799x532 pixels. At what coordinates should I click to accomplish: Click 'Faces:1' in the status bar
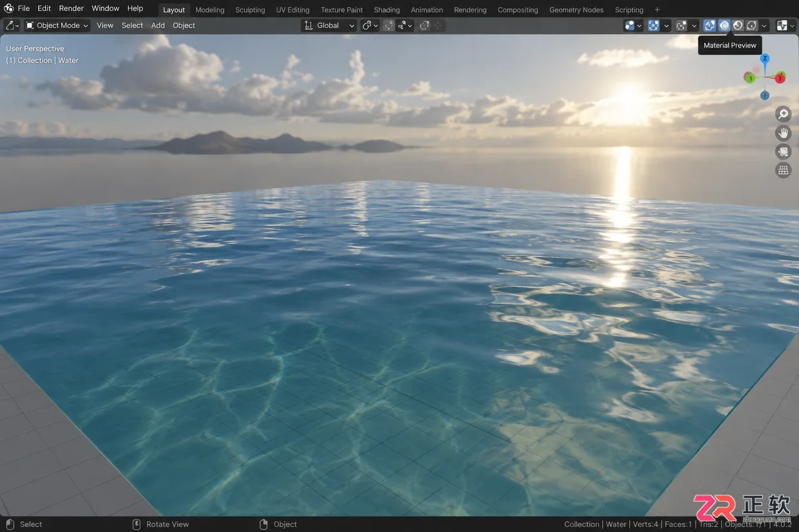pos(678,524)
